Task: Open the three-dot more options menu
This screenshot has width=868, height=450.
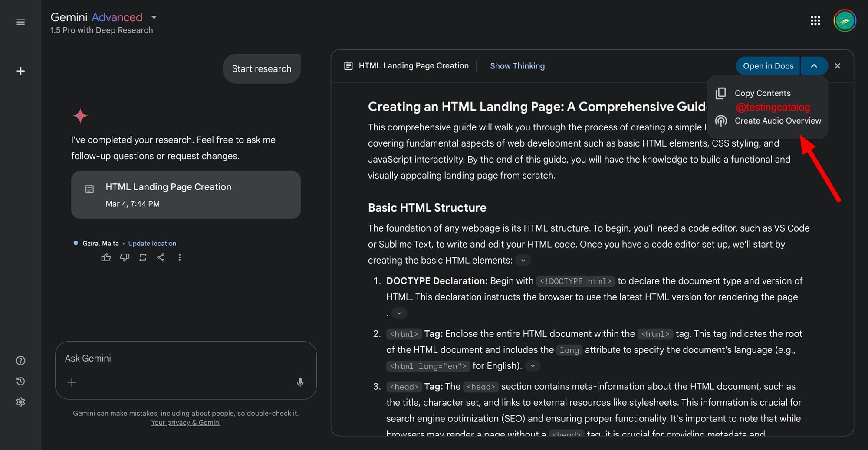Action: click(x=179, y=258)
